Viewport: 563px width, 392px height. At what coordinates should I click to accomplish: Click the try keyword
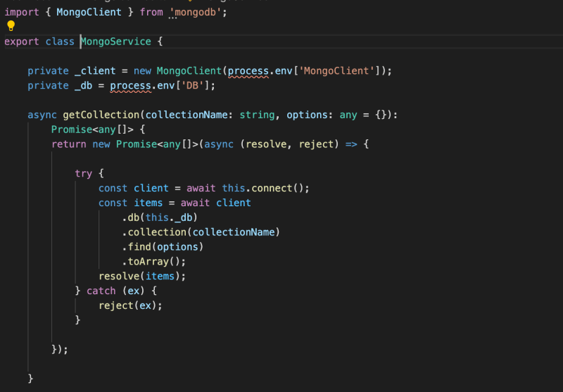pos(83,174)
